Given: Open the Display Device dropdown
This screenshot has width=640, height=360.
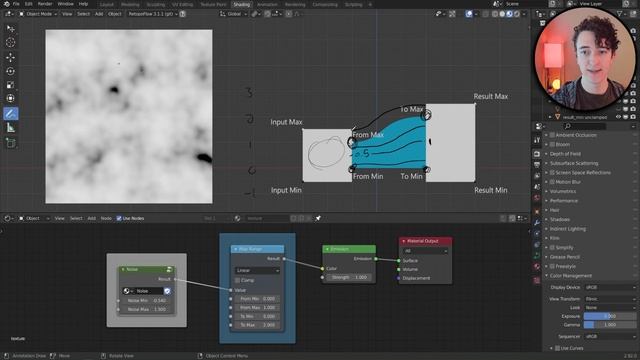Looking at the screenshot, I should [x=610, y=287].
